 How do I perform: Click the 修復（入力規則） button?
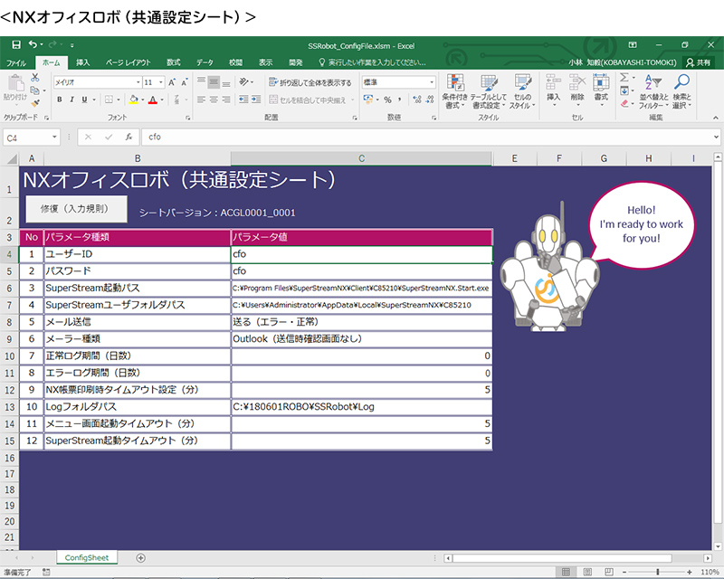click(x=76, y=209)
